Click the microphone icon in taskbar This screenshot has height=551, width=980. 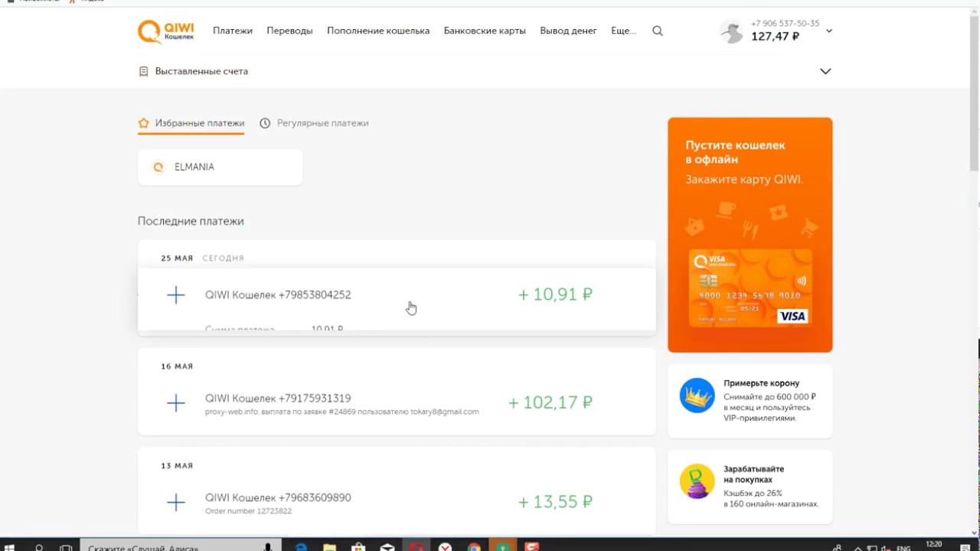(267, 547)
